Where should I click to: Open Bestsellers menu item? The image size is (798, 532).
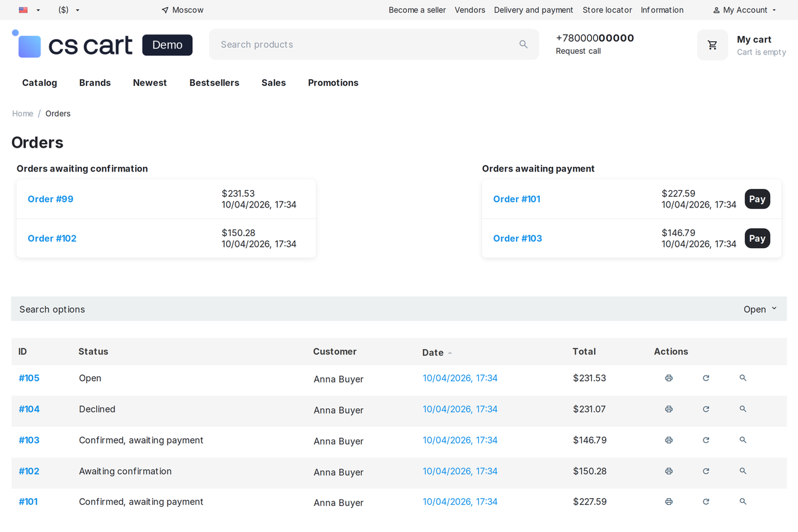click(x=214, y=82)
